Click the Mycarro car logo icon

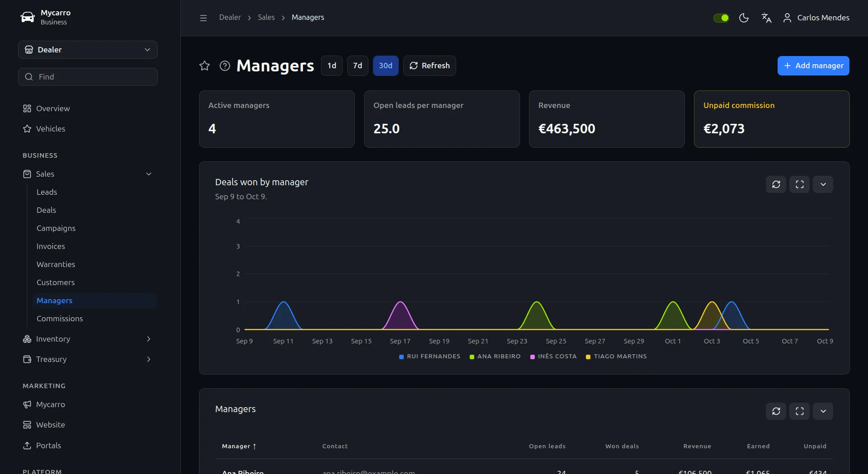pyautogui.click(x=28, y=17)
